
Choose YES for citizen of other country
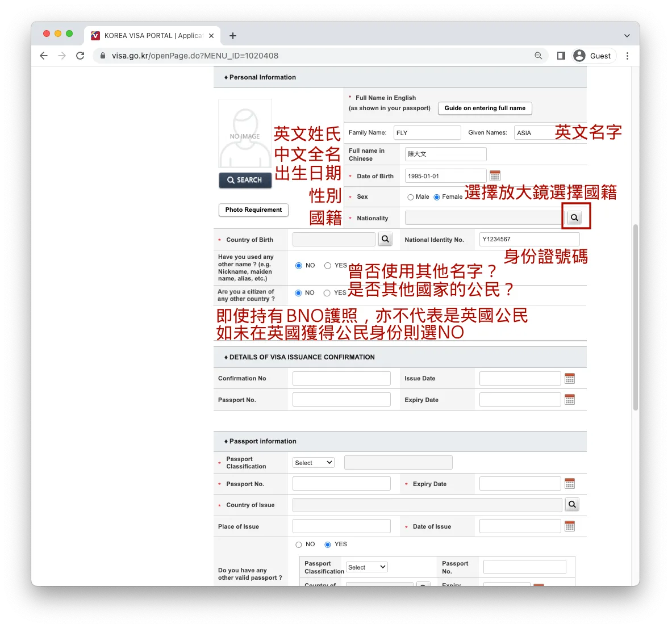click(x=327, y=293)
